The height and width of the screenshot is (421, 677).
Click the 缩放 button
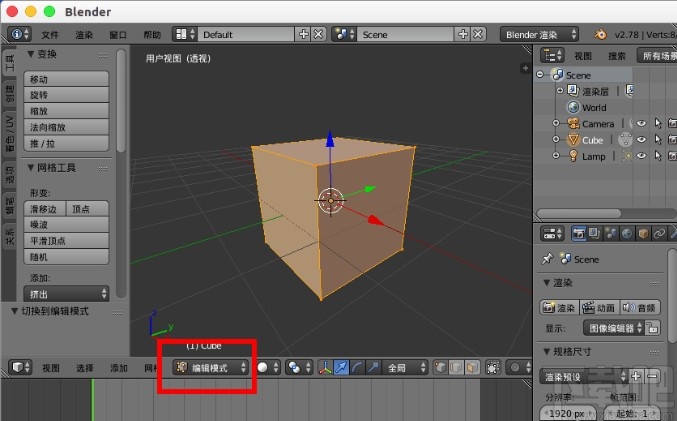point(66,111)
